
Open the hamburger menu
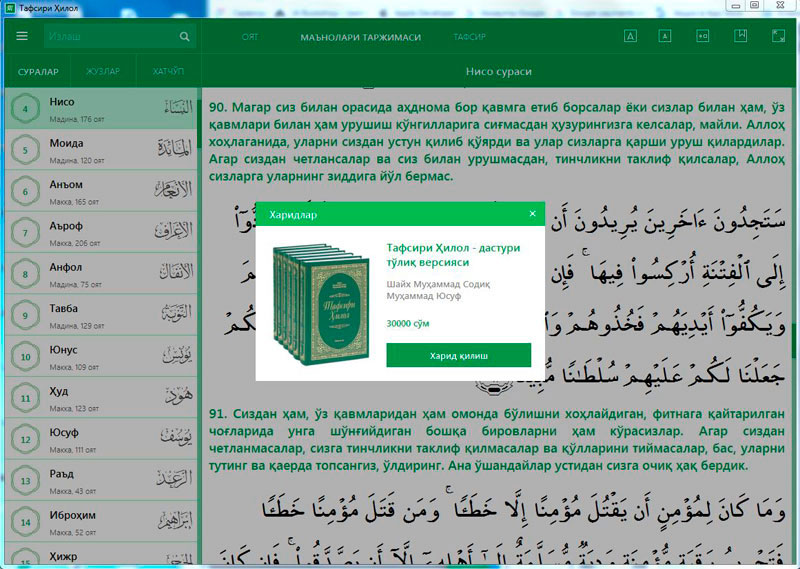click(22, 37)
